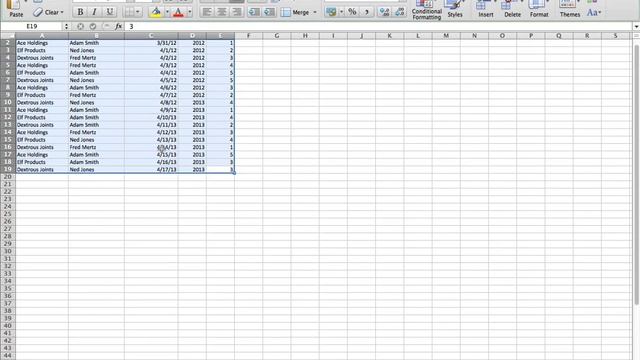The width and height of the screenshot is (640, 360).
Task: Open theme fonts Aa dropdown
Action: click(594, 12)
